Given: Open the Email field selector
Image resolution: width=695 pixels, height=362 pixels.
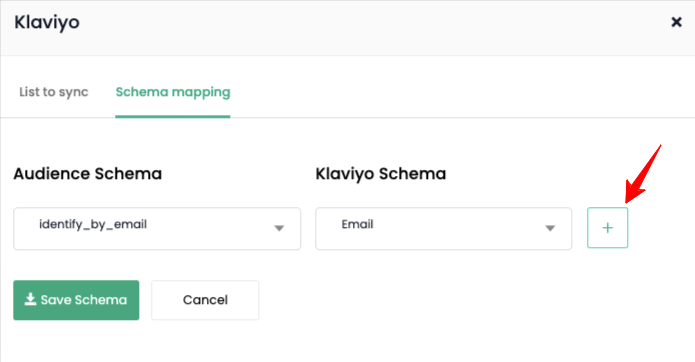Looking at the screenshot, I should coord(443,228).
